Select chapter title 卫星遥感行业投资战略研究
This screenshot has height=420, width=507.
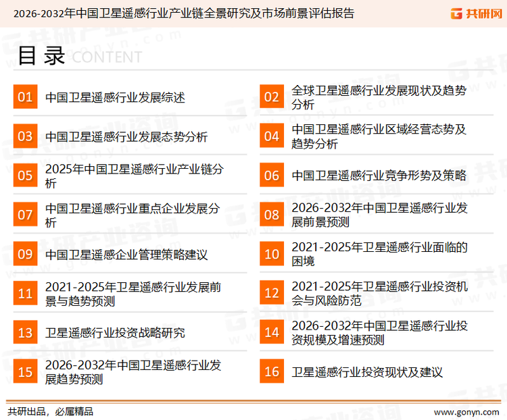coord(115,333)
